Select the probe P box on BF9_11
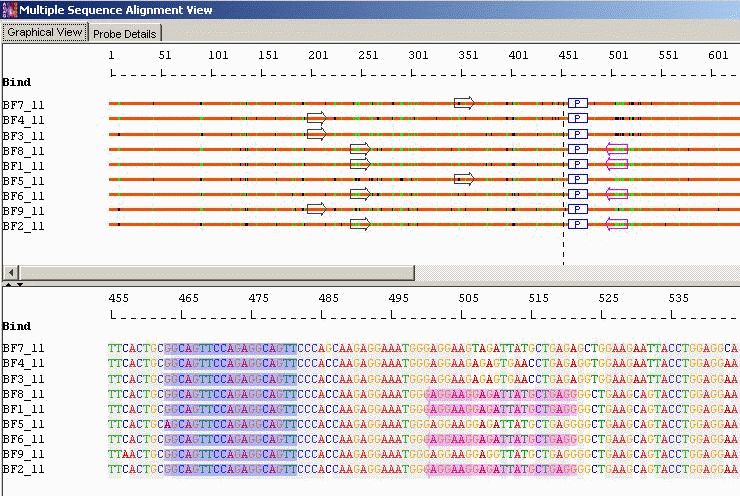This screenshot has height=496, width=740. coord(578,209)
